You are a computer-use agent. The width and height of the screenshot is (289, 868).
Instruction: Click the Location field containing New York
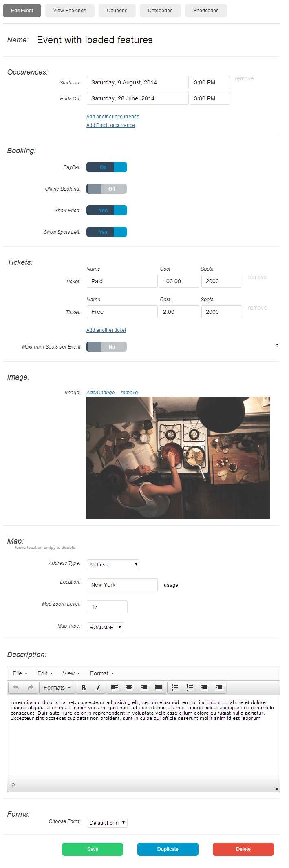122,585
